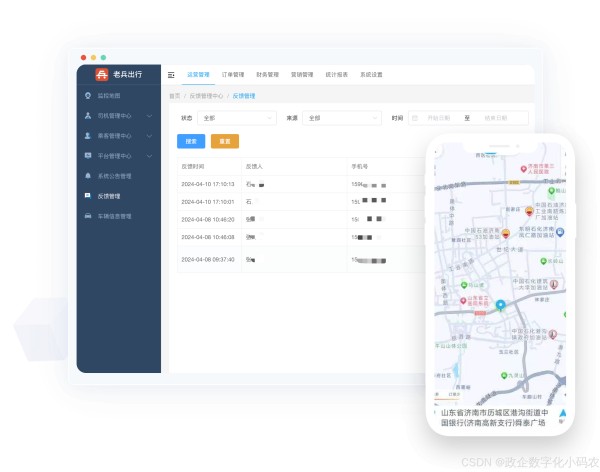600x472 pixels.
Task: Open the 状态 status dropdown
Action: click(237, 118)
